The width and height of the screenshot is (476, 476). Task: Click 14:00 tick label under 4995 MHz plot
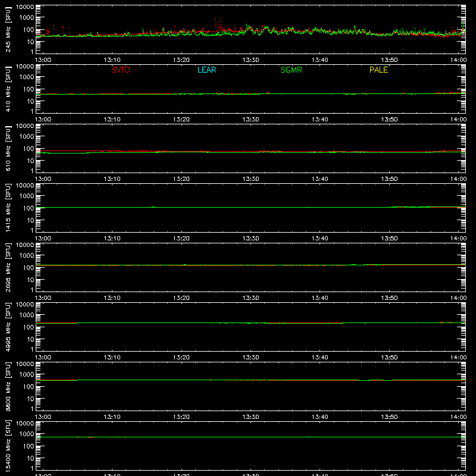[x=458, y=358]
